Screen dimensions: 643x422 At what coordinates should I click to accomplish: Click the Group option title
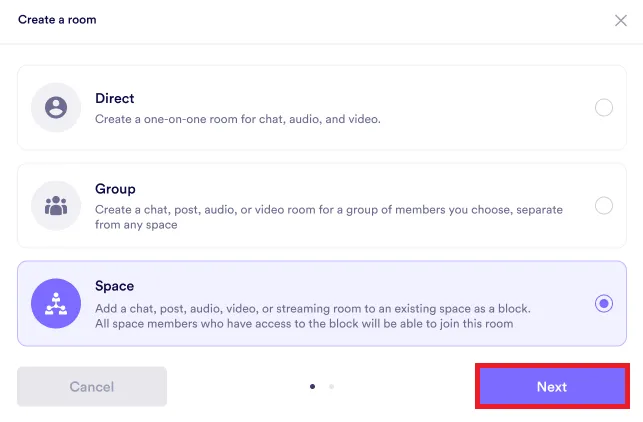click(x=115, y=188)
